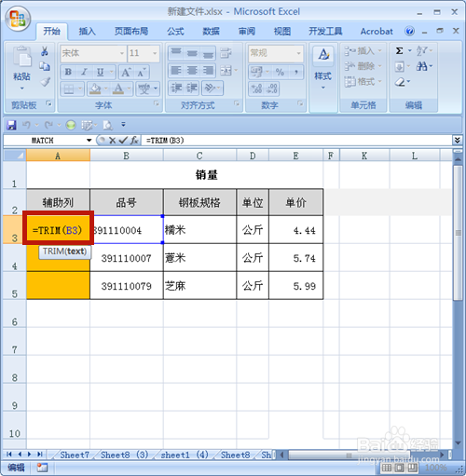The width and height of the screenshot is (466, 476).
Task: Toggle underline formatting
Action: (x=100, y=72)
